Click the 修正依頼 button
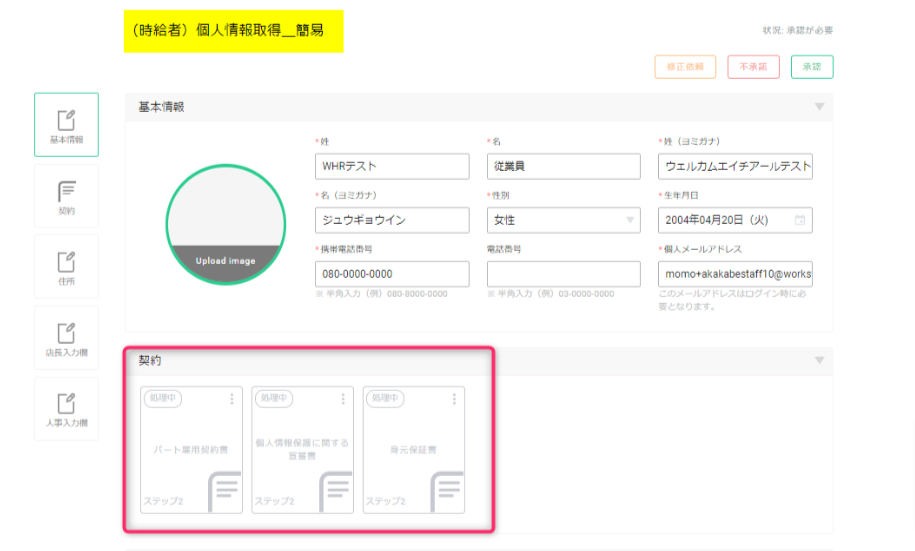Viewport: 915px width, 551px height. tap(685, 67)
